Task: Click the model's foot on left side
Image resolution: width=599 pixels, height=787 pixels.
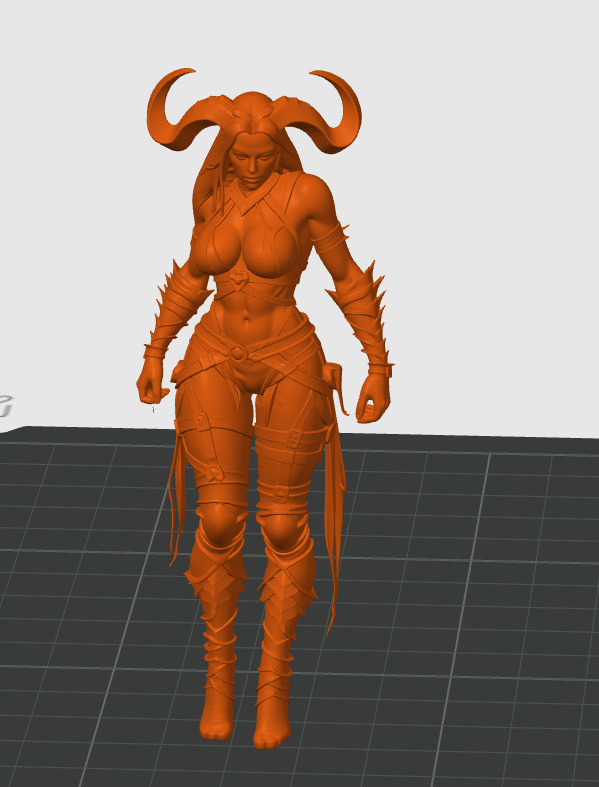Action: tap(217, 719)
